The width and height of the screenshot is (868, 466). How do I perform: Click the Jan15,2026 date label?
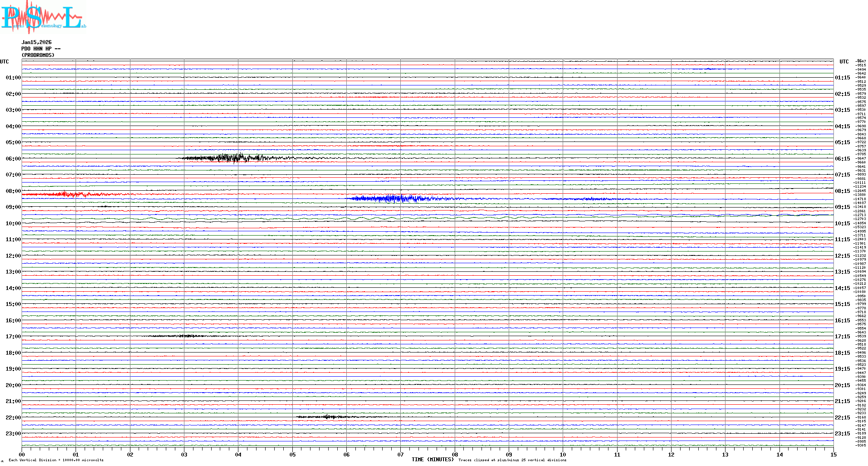36,42
